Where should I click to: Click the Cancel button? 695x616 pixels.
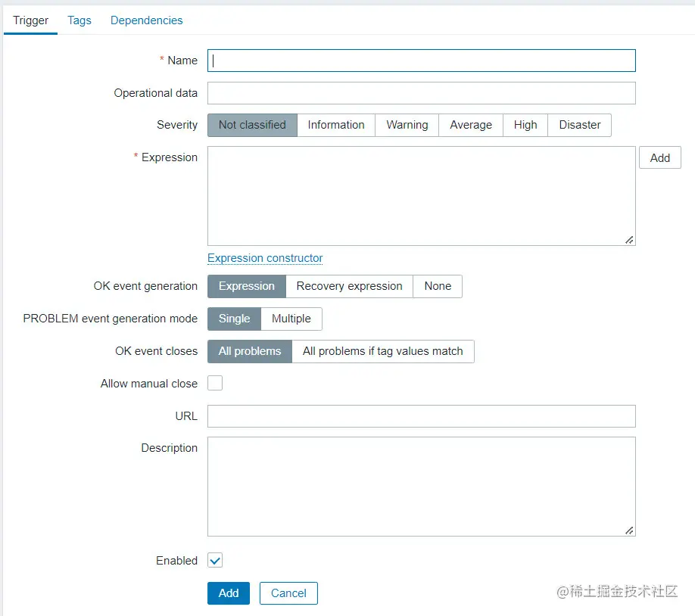(288, 593)
